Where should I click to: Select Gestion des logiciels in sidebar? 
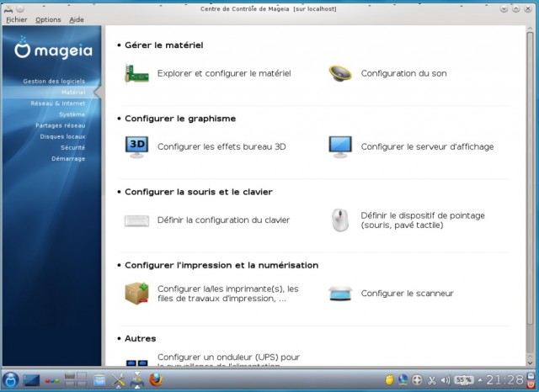point(54,81)
